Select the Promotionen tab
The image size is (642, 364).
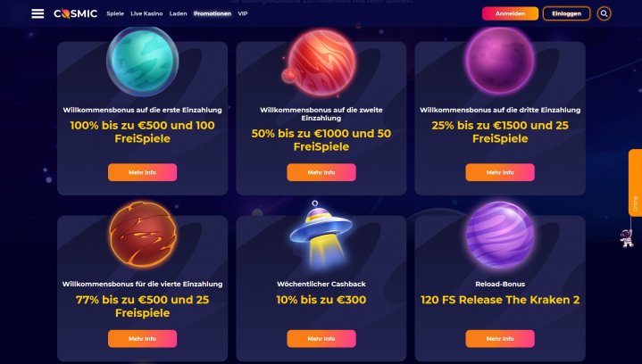click(213, 13)
